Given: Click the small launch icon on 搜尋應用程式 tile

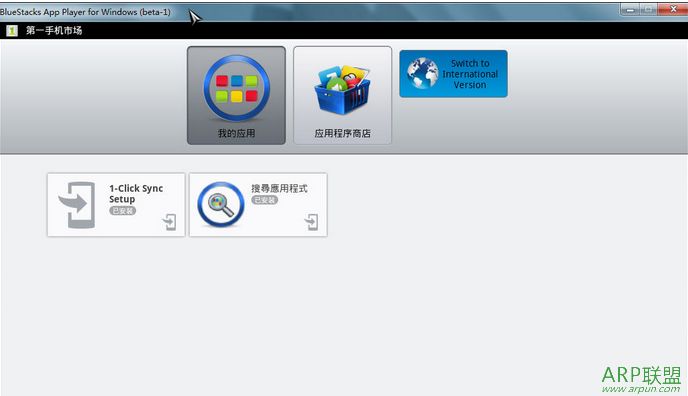Looking at the screenshot, I should pyautogui.click(x=312, y=222).
